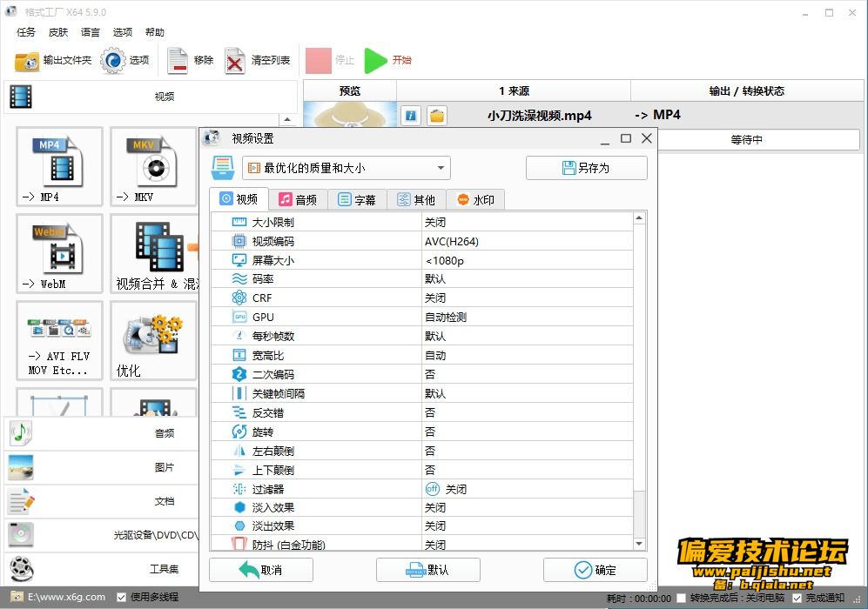This screenshot has height=609, width=868.
Task: Click the 关键帧间隔 keyframe interval icon
Action: [239, 393]
